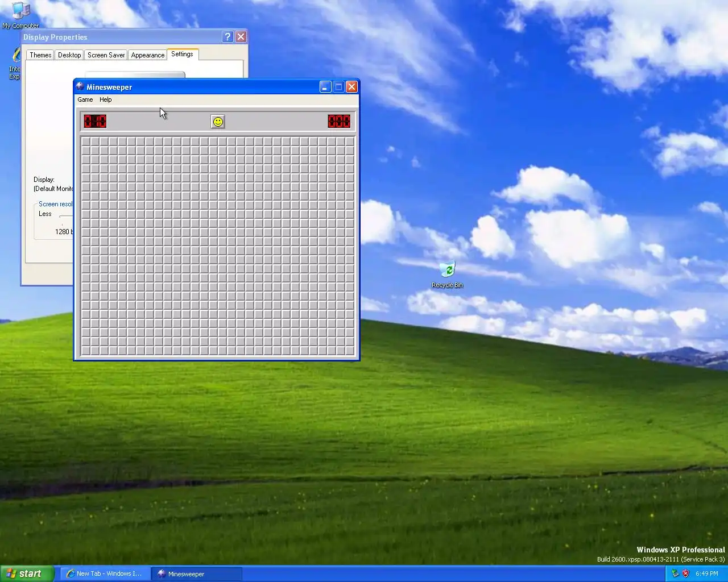The width and height of the screenshot is (728, 582).
Task: Open the Help menu in Minesweeper
Action: point(106,99)
